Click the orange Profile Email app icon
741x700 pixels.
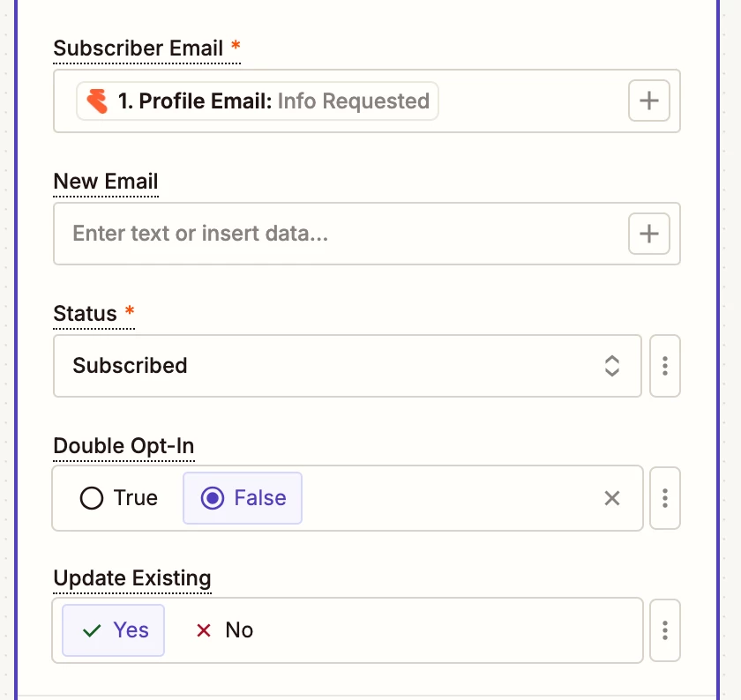[97, 101]
